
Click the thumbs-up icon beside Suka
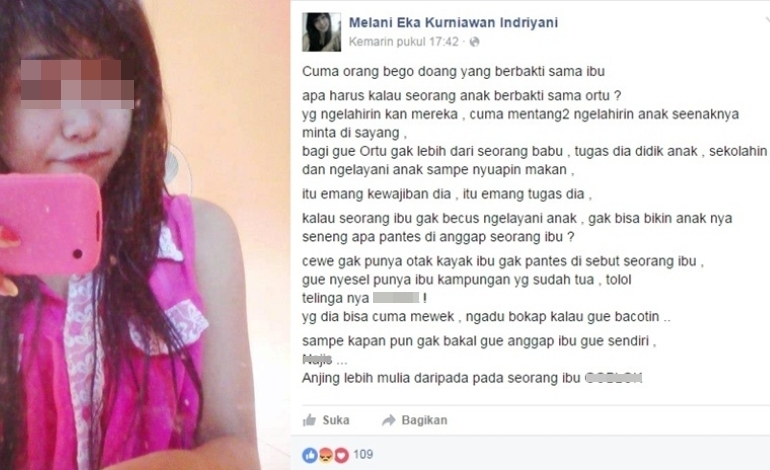click(x=309, y=420)
